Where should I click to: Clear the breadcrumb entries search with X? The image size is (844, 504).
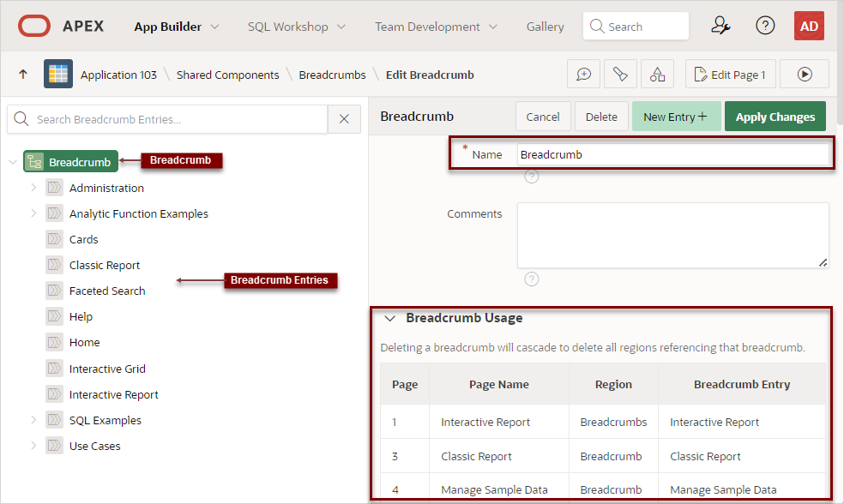pos(345,119)
